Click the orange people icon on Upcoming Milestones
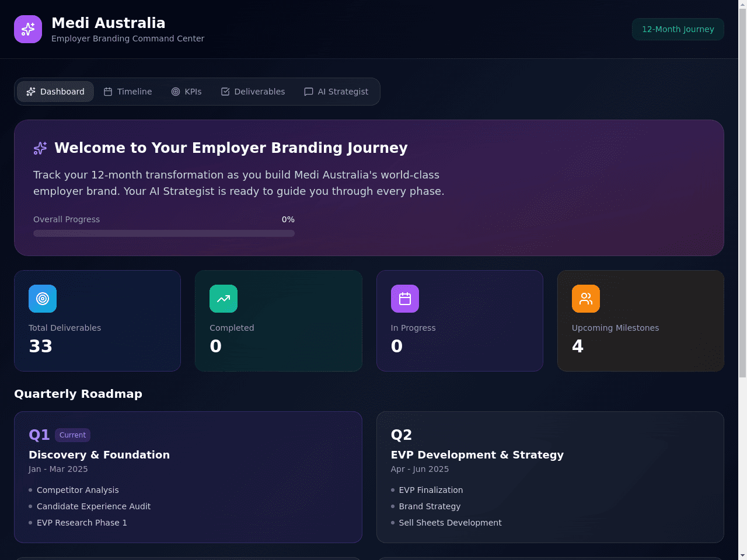The height and width of the screenshot is (560, 747). pos(586,299)
